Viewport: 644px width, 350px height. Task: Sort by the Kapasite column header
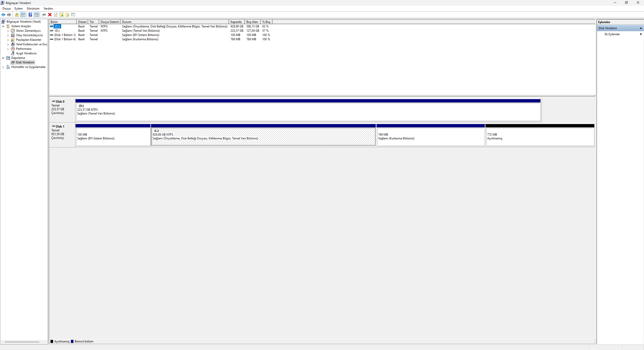(236, 22)
